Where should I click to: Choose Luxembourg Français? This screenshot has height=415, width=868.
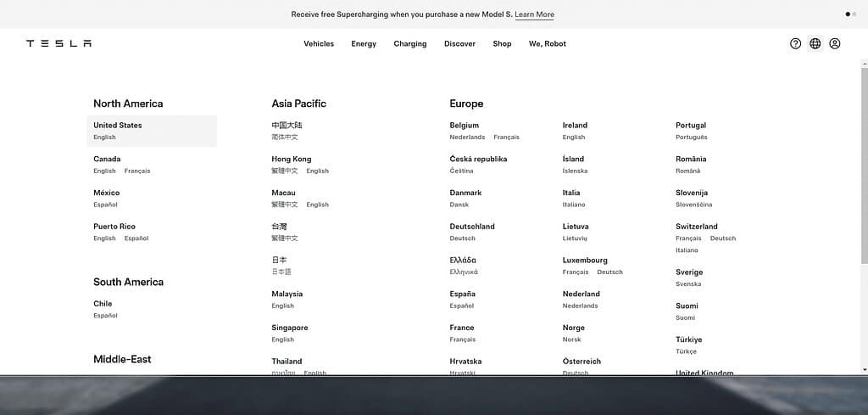pos(576,272)
